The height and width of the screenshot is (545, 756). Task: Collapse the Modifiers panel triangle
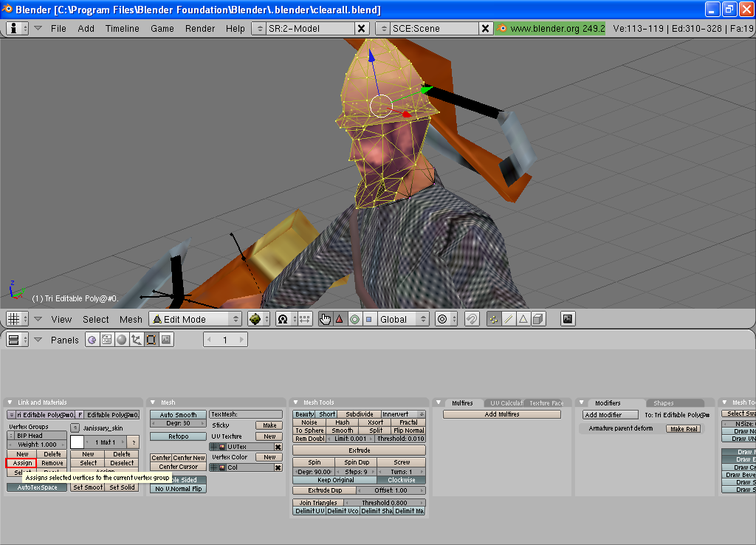pyautogui.click(x=582, y=402)
